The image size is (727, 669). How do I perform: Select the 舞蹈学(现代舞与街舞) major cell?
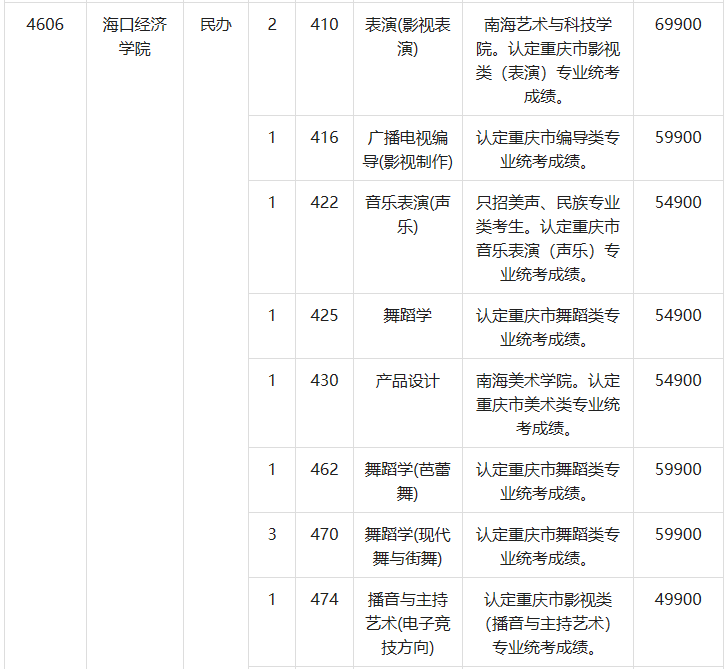[407, 547]
